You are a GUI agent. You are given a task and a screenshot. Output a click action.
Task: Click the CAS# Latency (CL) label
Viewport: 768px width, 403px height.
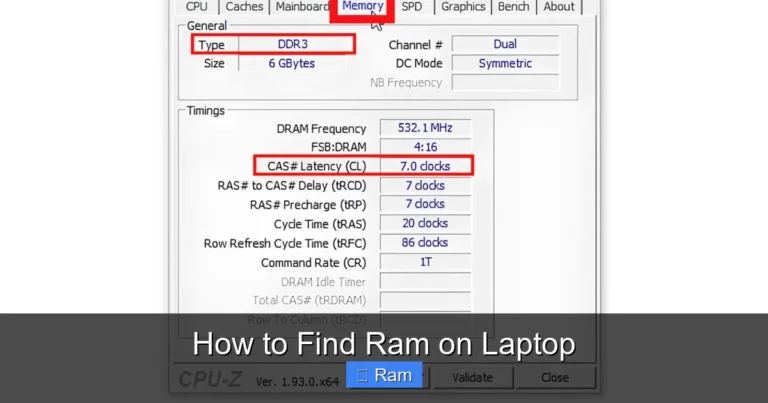[317, 166]
